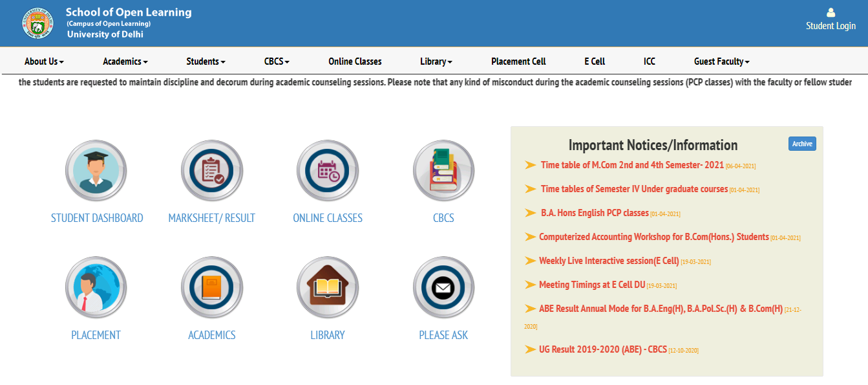Viewport: 868px width, 385px height.
Task: Open Computerized Accounting Workshop for B.Com(Hons.) notice
Action: [x=654, y=237]
